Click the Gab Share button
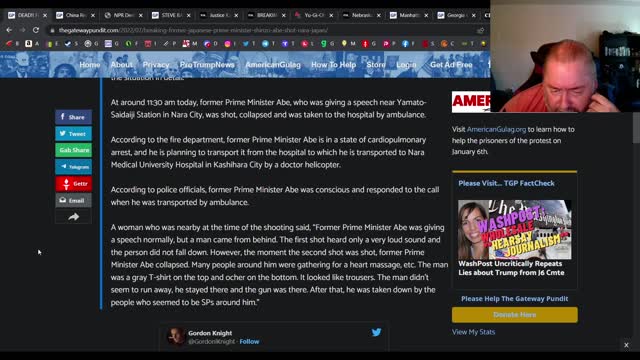 tap(73, 150)
